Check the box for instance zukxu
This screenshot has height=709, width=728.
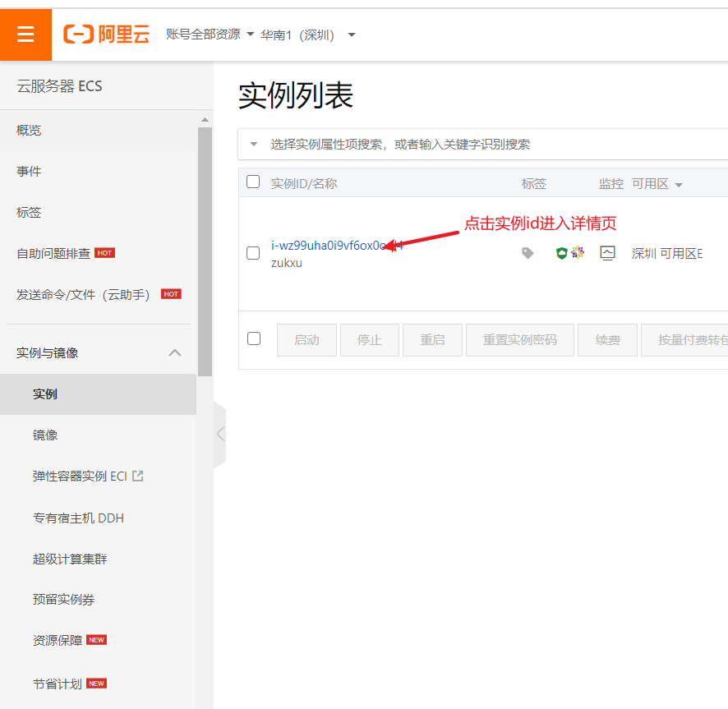(x=253, y=253)
